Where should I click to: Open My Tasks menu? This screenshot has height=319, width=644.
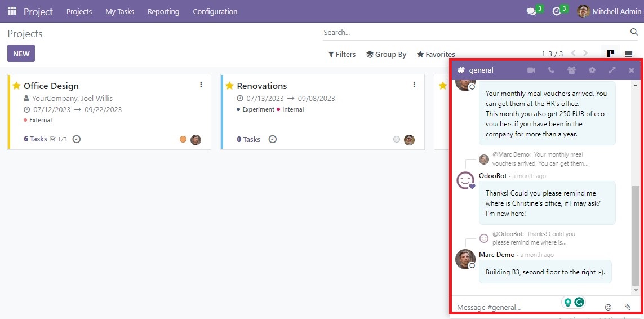click(x=119, y=11)
